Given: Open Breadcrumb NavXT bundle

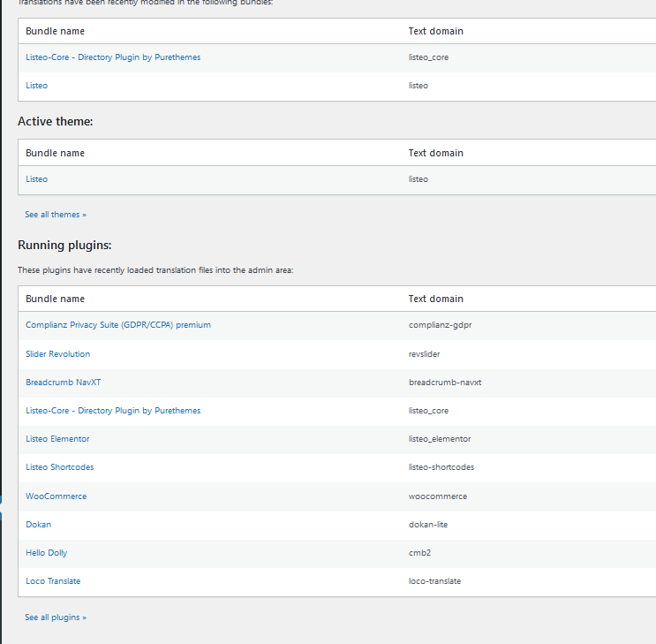Looking at the screenshot, I should tap(64, 383).
